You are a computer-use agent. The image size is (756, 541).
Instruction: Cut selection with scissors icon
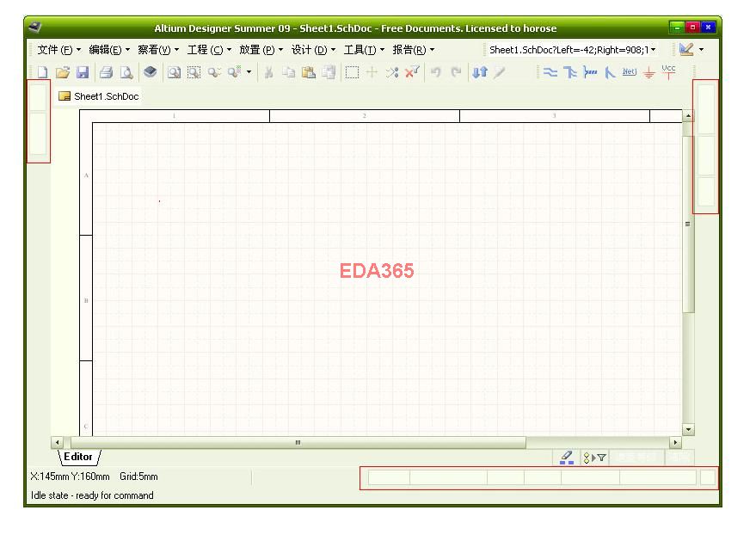tap(268, 72)
